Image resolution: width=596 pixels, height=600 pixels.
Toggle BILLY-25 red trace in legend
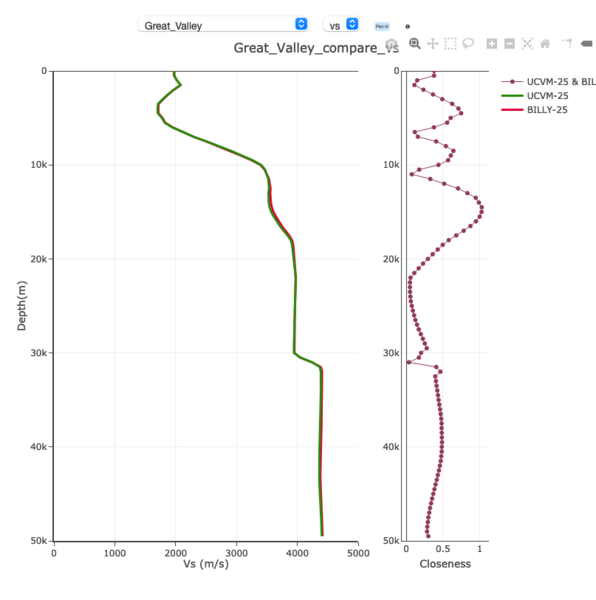pos(534,110)
